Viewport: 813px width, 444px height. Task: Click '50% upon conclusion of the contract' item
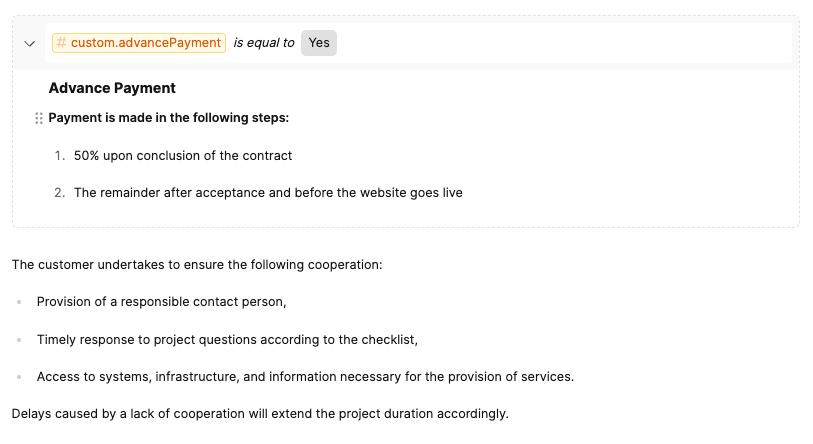[182, 156]
